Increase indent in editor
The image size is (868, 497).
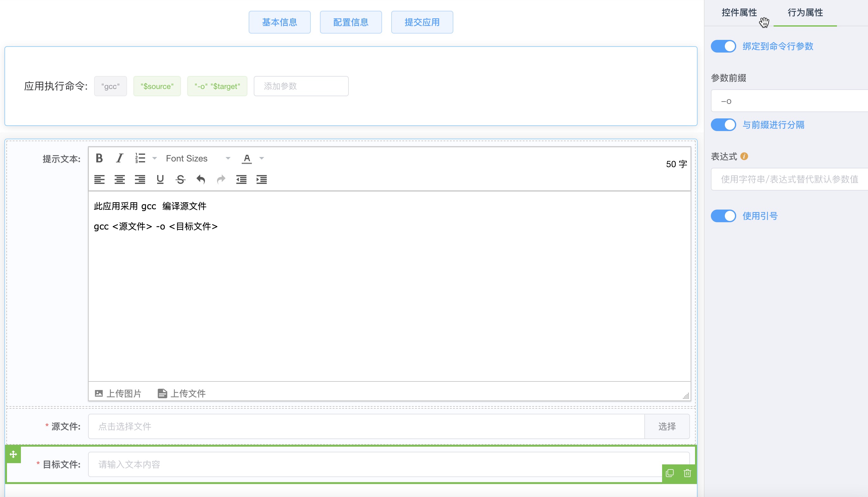tap(262, 179)
